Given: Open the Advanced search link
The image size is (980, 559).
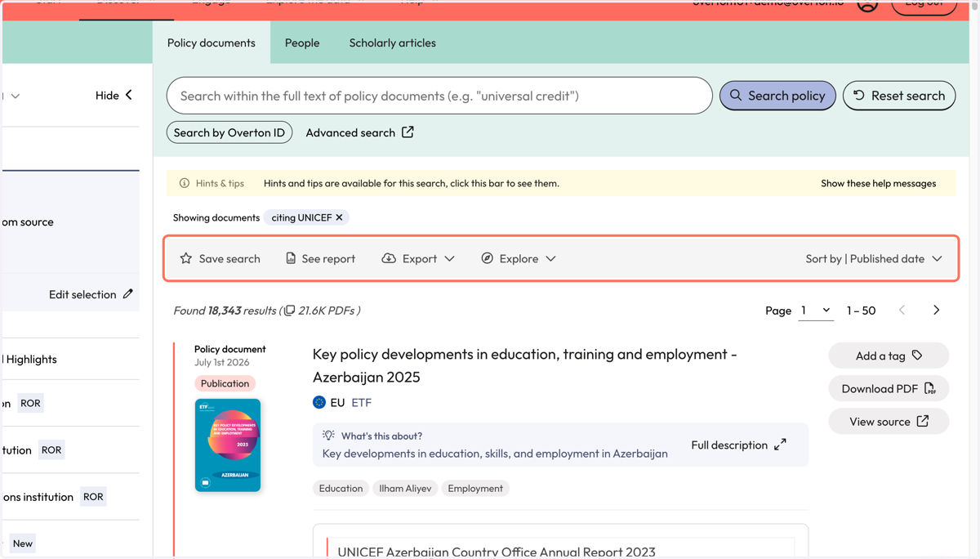Looking at the screenshot, I should [359, 132].
